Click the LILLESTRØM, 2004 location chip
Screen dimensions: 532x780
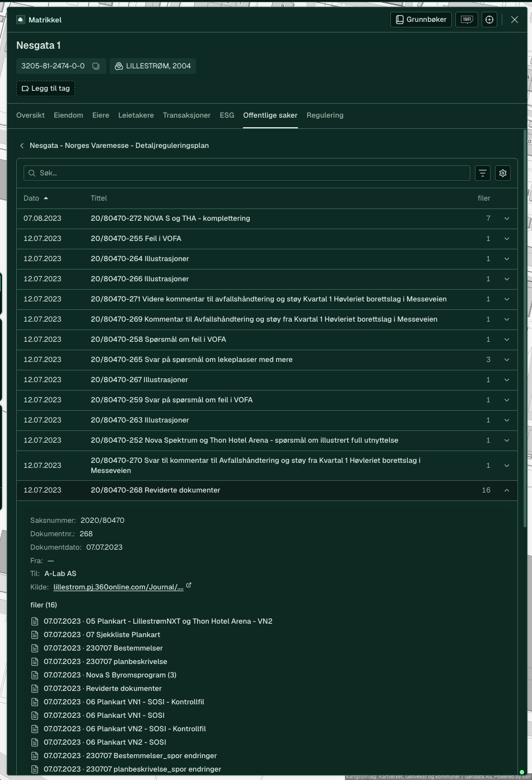(x=153, y=66)
